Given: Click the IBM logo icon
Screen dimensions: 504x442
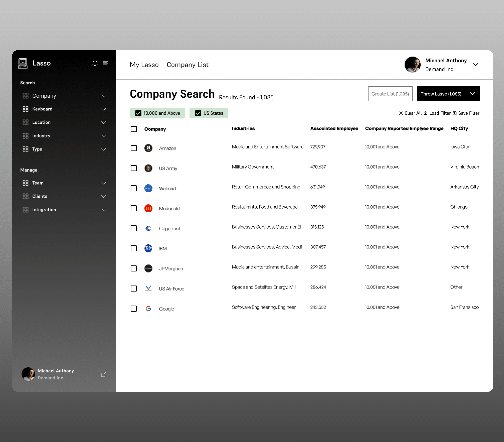Looking at the screenshot, I should click(148, 248).
